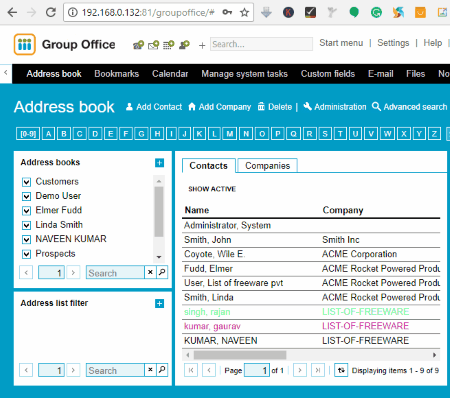Click the address books list scrollbar thumb
This screenshot has width=450, height=398.
click(x=159, y=212)
